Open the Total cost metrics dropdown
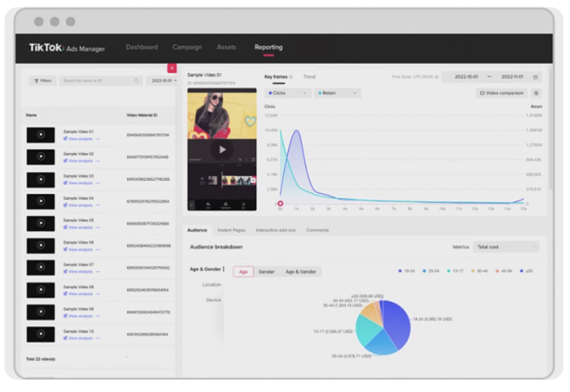 [506, 247]
